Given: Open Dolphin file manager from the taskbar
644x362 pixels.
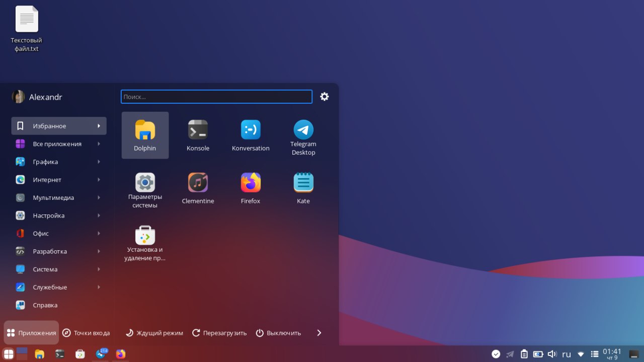Looking at the screenshot, I should (39, 354).
